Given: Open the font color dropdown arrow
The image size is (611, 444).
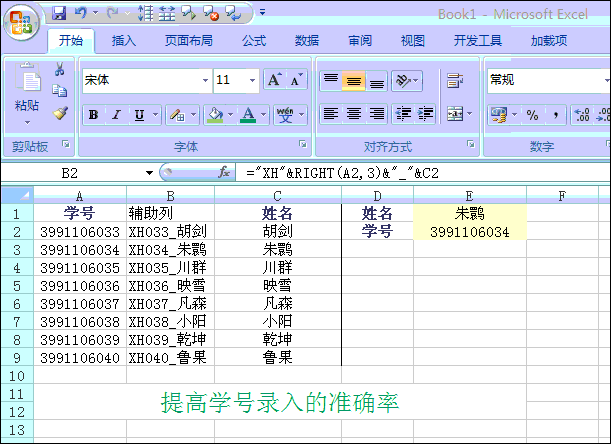Looking at the screenshot, I should coord(263,115).
